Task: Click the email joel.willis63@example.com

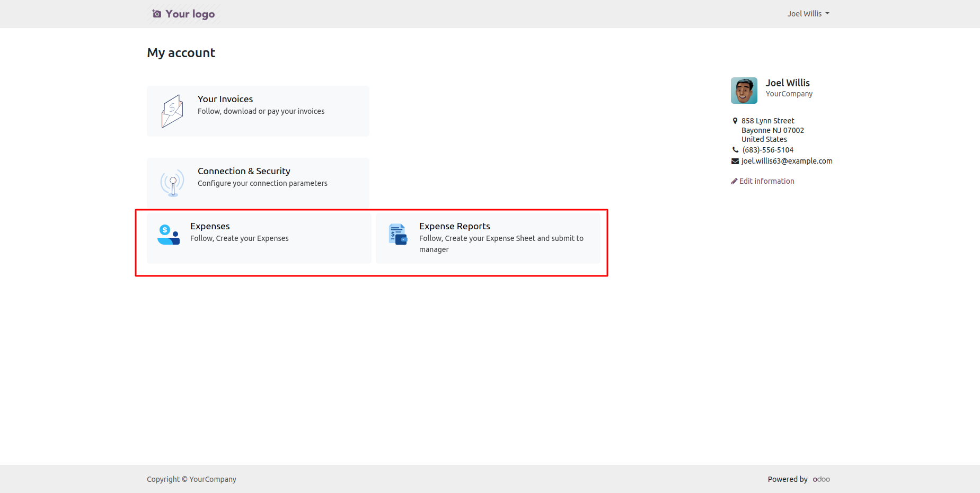Action: tap(787, 161)
